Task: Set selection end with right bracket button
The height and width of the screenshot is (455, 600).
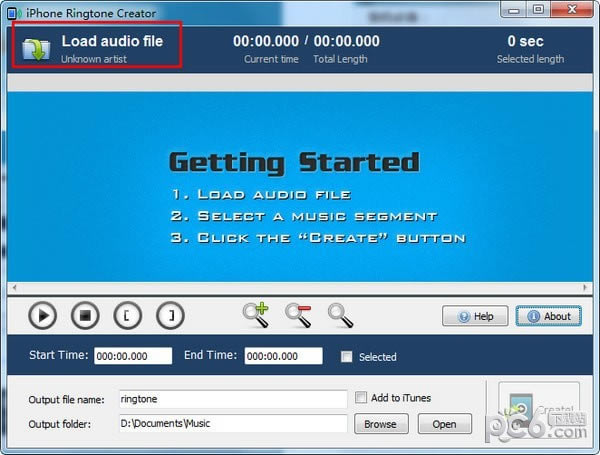Action: 170,316
